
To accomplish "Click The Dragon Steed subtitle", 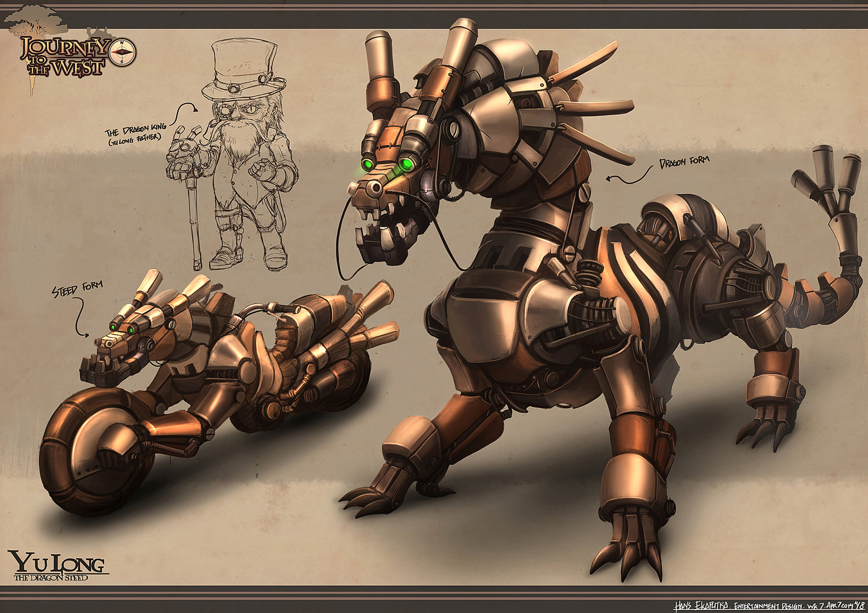I will click(51, 578).
